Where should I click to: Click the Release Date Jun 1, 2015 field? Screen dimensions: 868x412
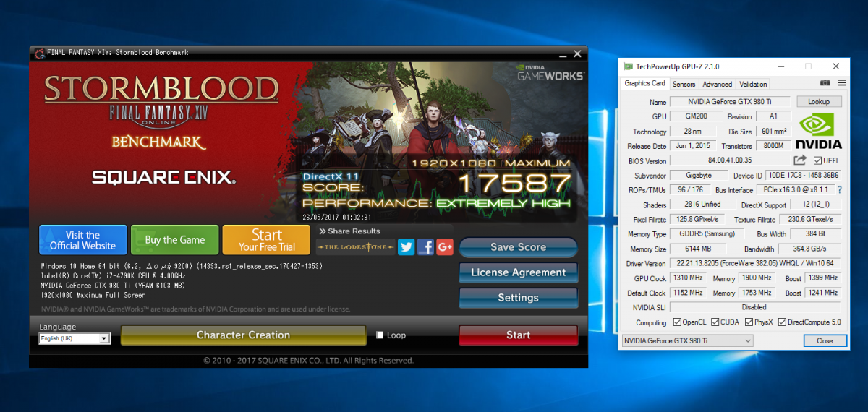[x=694, y=146]
